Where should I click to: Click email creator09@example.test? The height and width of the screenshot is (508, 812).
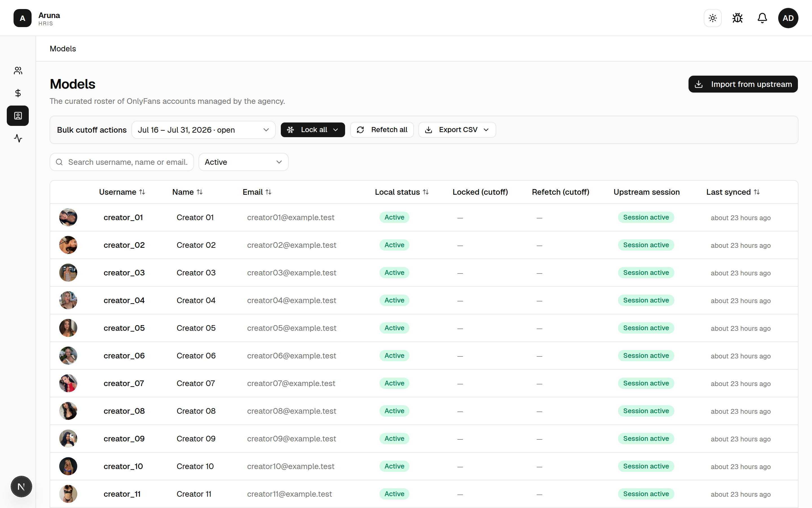point(292,439)
